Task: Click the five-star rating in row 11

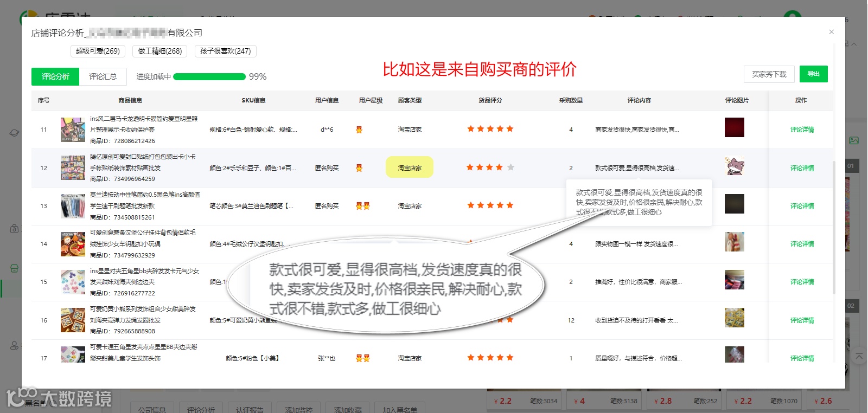Action: coord(490,129)
